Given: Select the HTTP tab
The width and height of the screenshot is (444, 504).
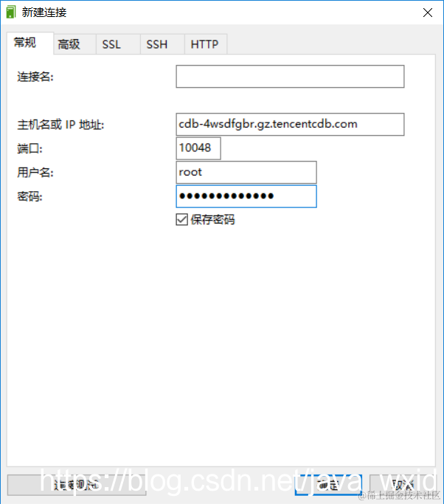Looking at the screenshot, I should tap(206, 44).
